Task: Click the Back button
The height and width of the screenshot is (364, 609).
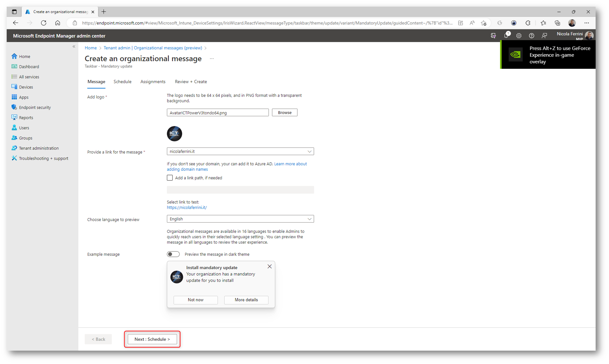Action: (98, 339)
